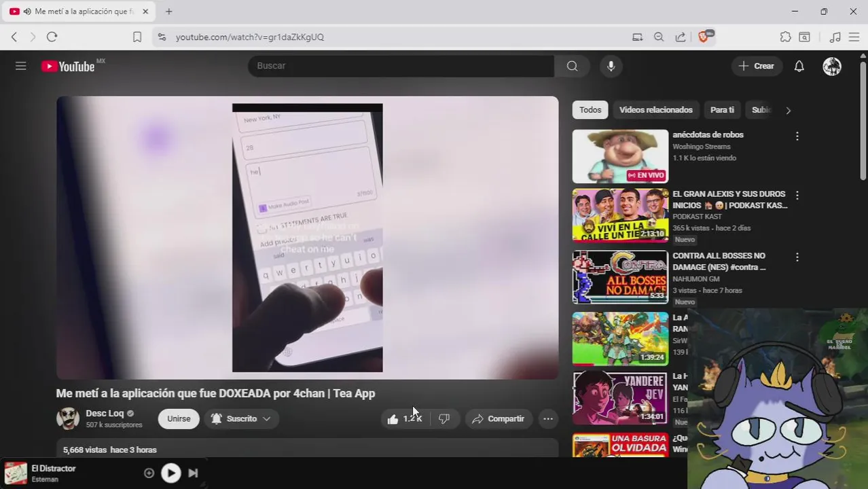Screen dimensions: 868x489
Task: Share this page from address bar
Action: tap(681, 37)
